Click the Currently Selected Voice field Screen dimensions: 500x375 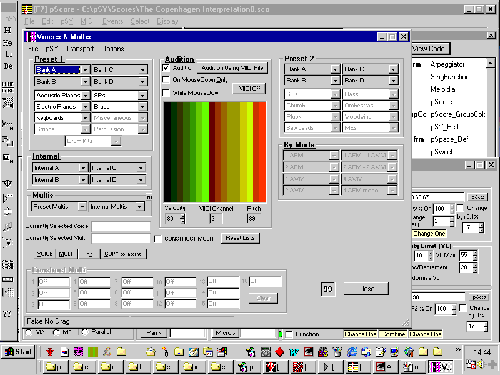coord(121,227)
